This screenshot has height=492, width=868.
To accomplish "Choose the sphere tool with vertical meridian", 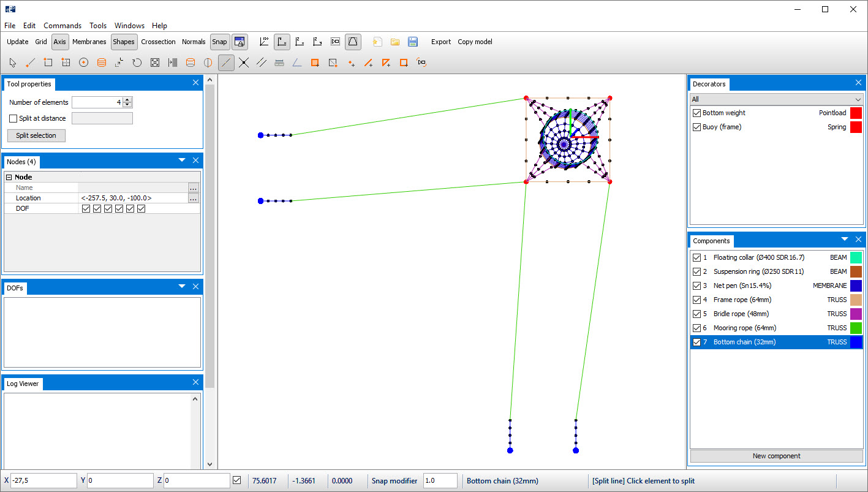I will [x=208, y=62].
